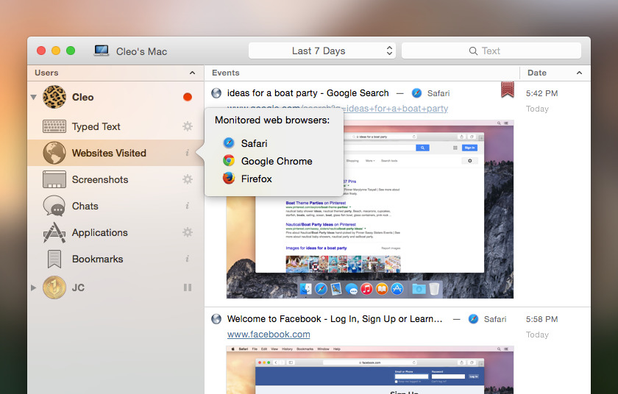Open the Typed Text keyboard icon
The image size is (618, 394).
tap(54, 126)
